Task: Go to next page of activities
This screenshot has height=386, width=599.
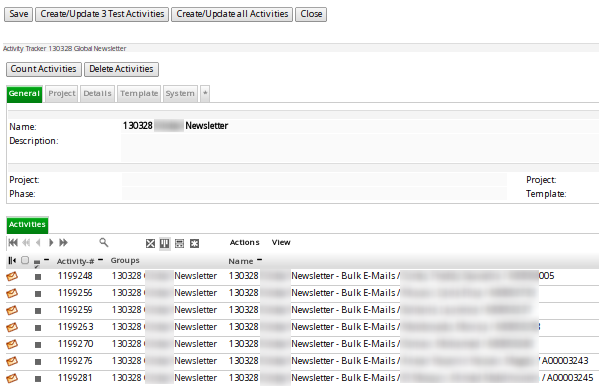Action: click(x=51, y=242)
